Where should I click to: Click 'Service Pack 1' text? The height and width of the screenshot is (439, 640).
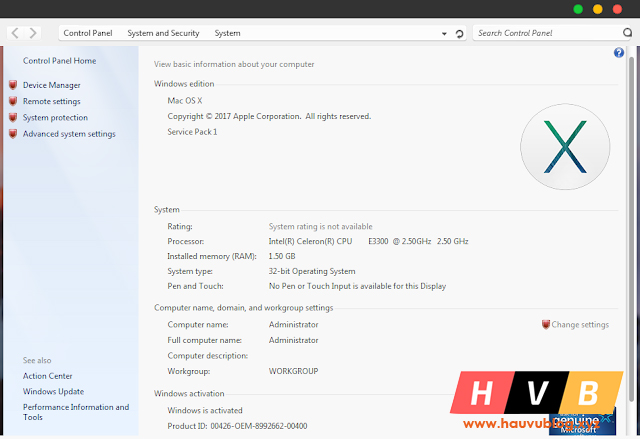click(192, 132)
